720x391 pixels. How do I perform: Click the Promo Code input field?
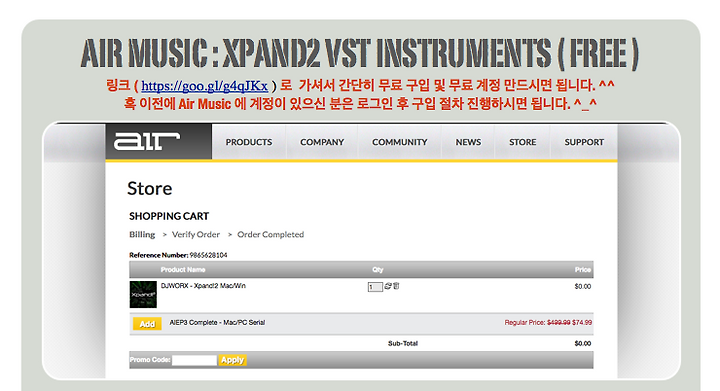[x=194, y=360]
